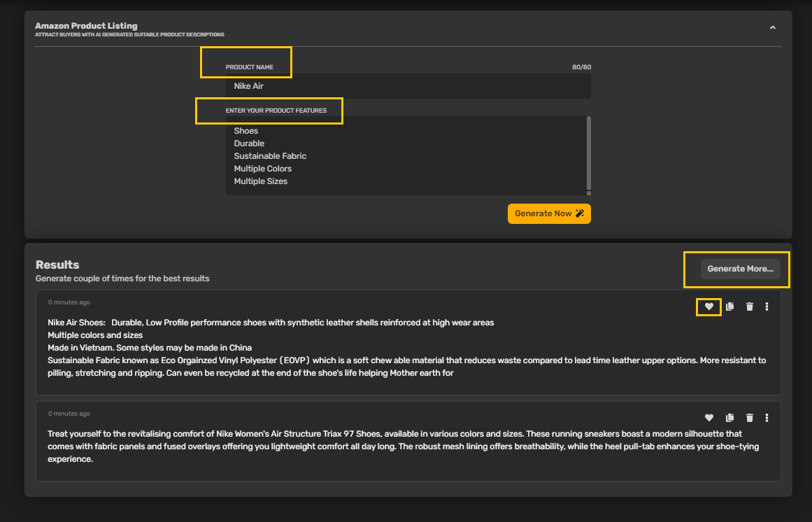This screenshot has height=522, width=812.
Task: Click the Amazon Product Listing heading
Action: 86,25
